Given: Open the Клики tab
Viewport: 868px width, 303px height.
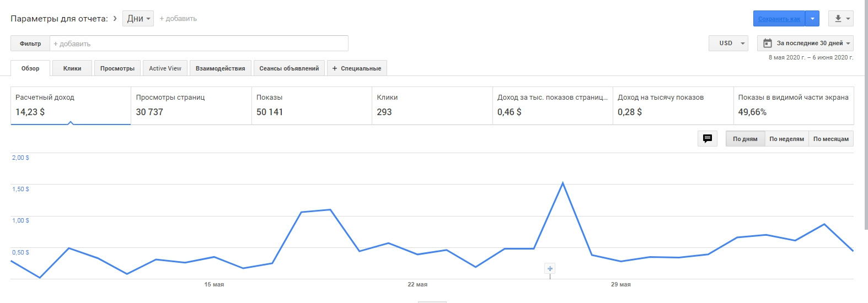Looking at the screenshot, I should [x=72, y=68].
